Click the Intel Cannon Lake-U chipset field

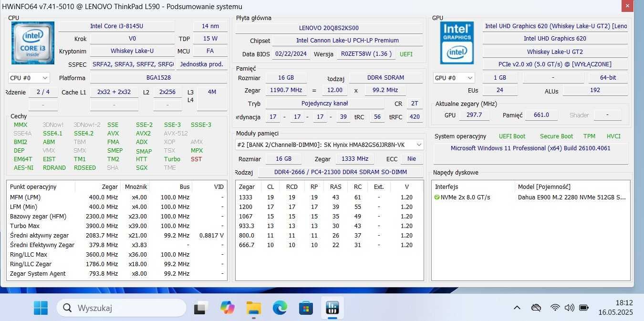347,41
